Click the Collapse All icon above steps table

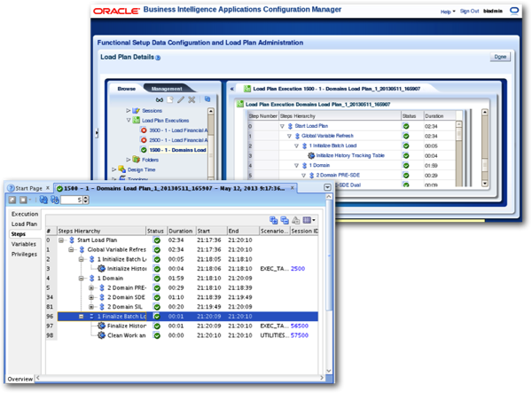pyautogui.click(x=285, y=220)
